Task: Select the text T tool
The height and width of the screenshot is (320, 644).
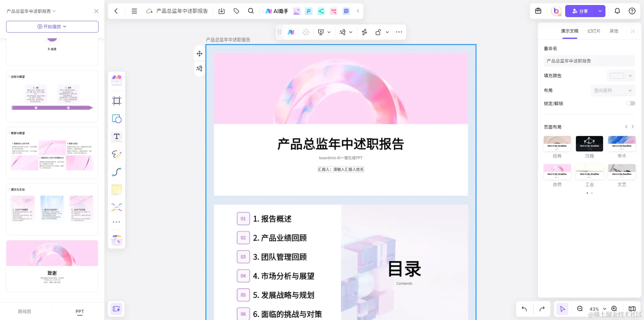Action: [117, 136]
